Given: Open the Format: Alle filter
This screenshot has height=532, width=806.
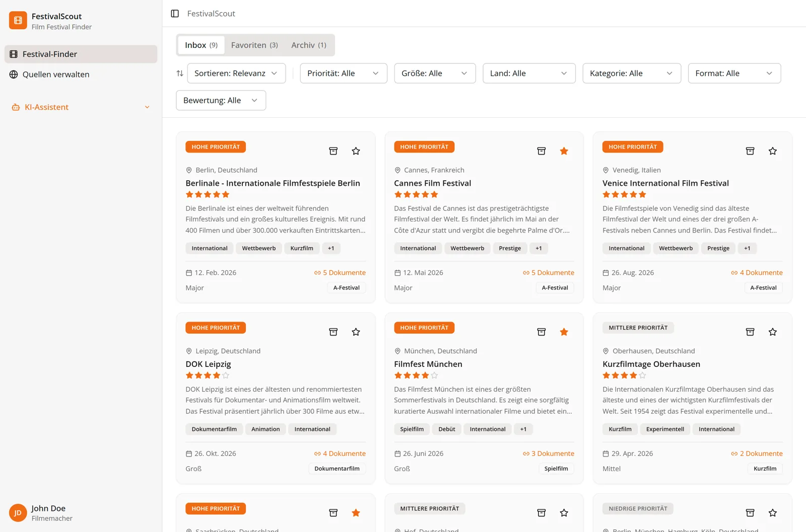Looking at the screenshot, I should point(734,73).
